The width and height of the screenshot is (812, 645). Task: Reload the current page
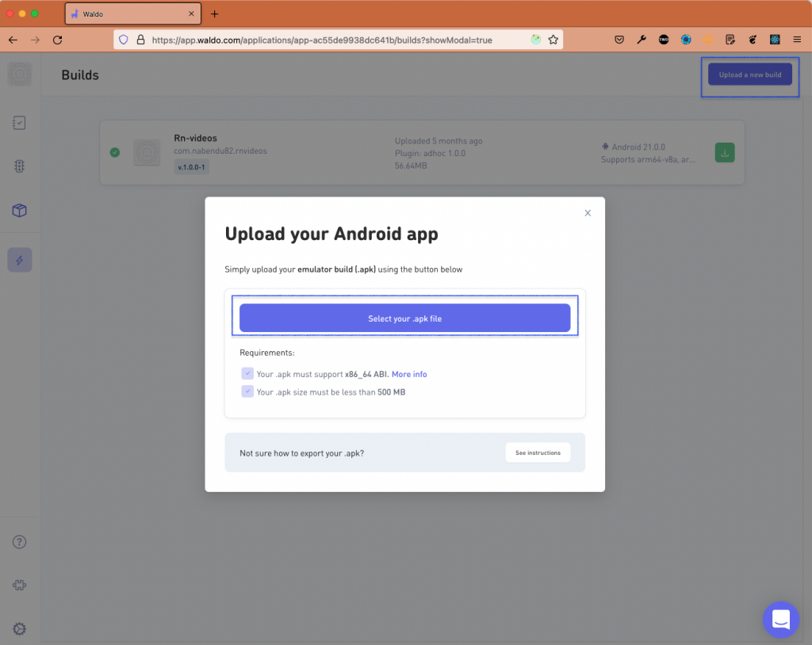click(57, 40)
